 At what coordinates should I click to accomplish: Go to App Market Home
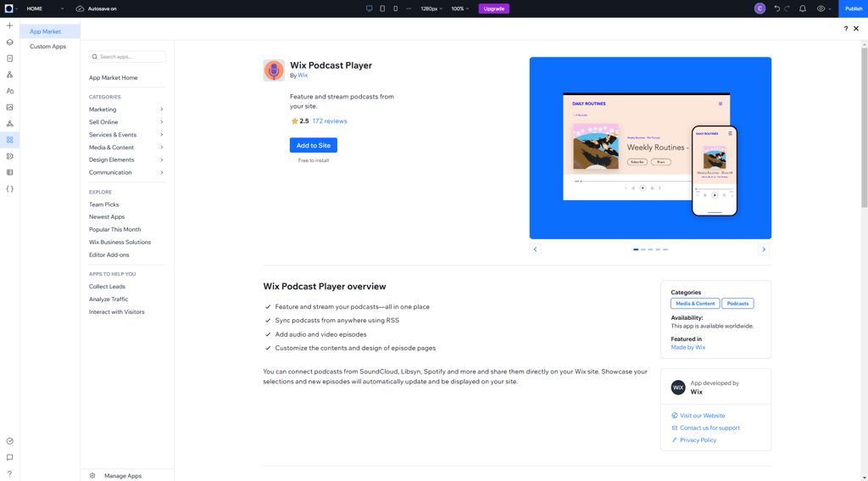point(114,77)
